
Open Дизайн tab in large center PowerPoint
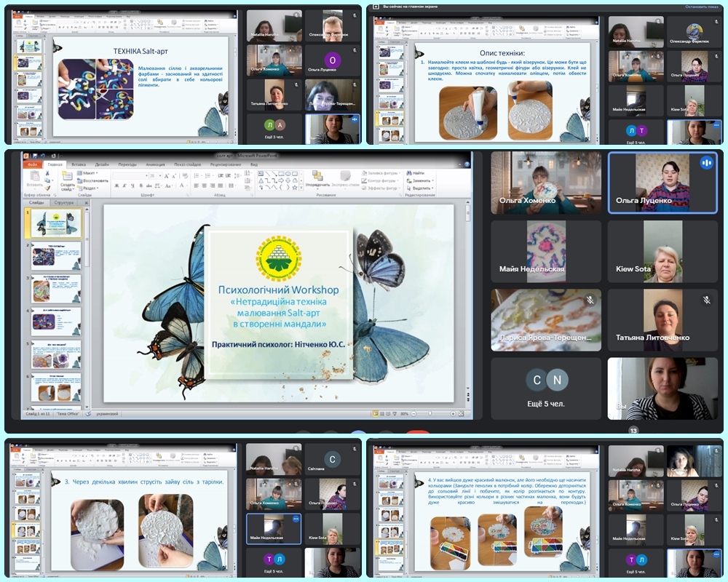coord(102,164)
